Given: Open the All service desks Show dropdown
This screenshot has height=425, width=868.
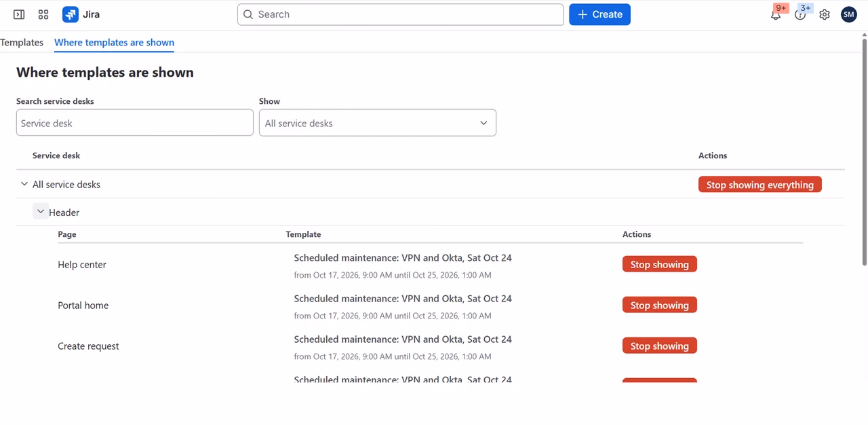Looking at the screenshot, I should pyautogui.click(x=378, y=123).
